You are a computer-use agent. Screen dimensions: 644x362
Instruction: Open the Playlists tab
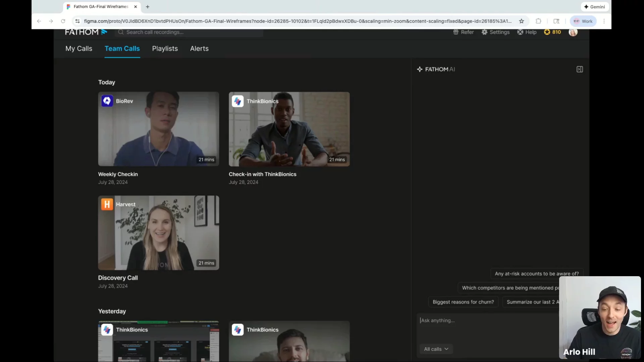click(x=165, y=49)
